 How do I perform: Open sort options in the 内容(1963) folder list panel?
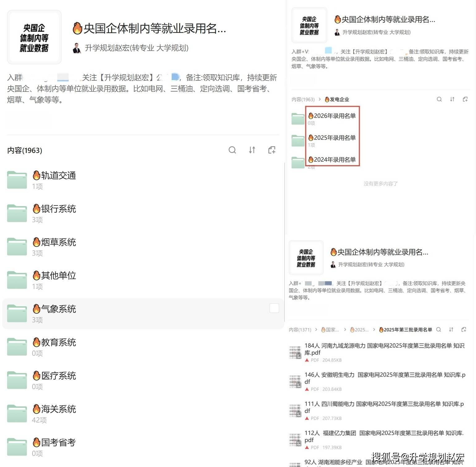[x=252, y=150]
